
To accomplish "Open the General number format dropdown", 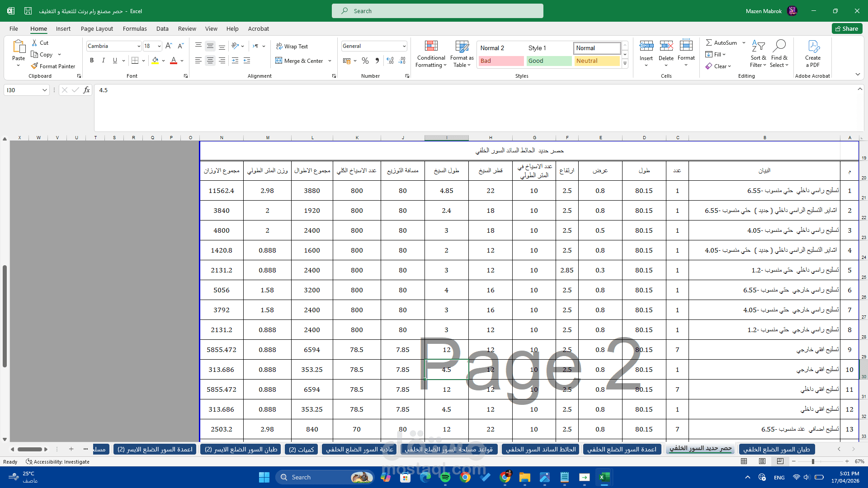I will 404,46.
